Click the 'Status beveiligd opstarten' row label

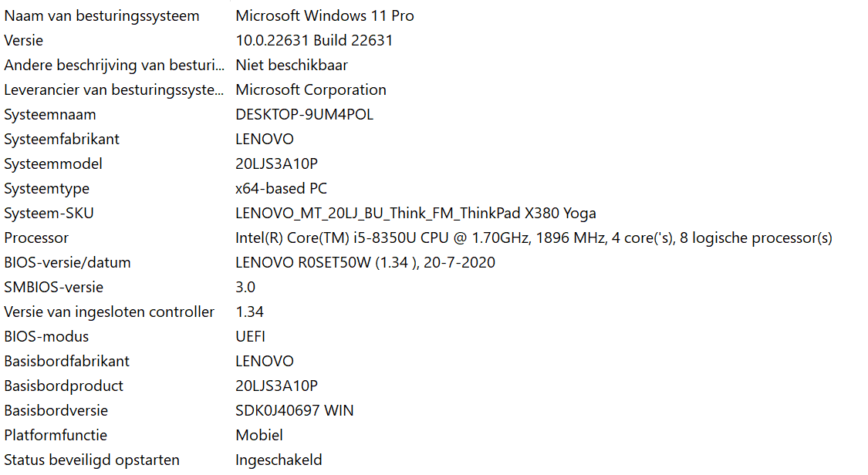click(x=92, y=460)
